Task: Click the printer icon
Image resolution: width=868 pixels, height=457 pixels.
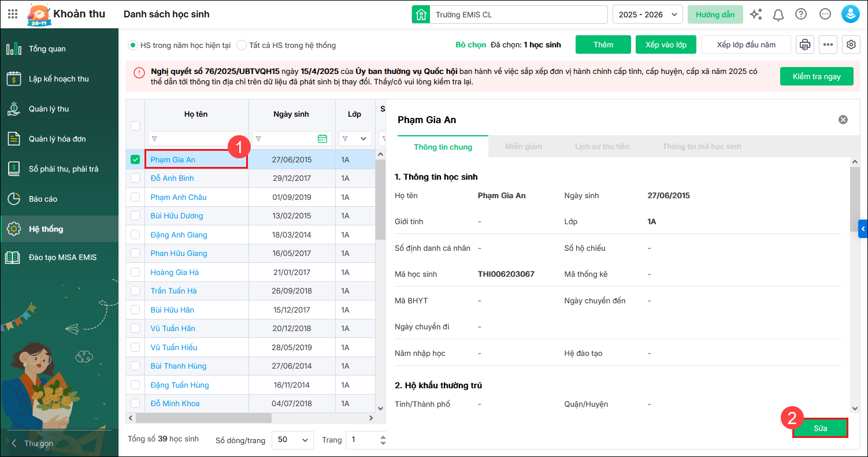Action: pyautogui.click(x=804, y=44)
